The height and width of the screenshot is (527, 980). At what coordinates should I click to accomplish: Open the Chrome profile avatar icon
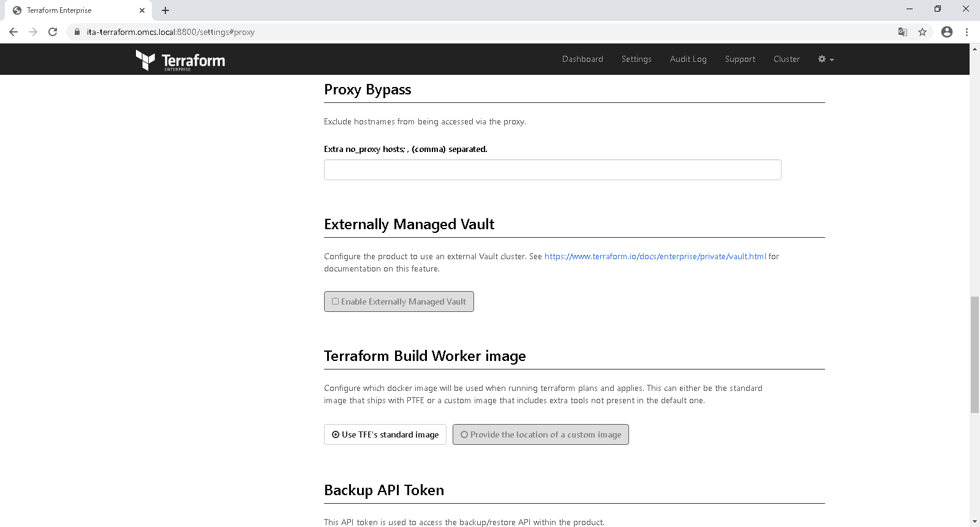(x=947, y=32)
